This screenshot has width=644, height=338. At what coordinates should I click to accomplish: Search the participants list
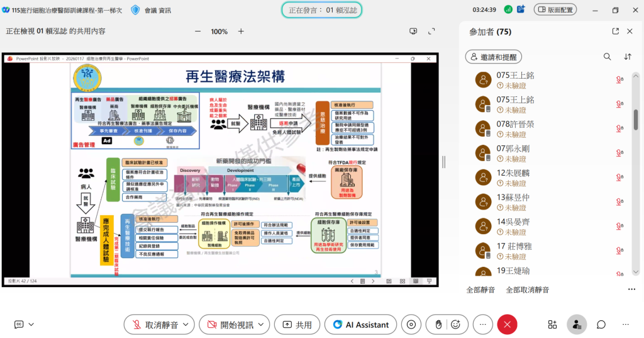607,57
